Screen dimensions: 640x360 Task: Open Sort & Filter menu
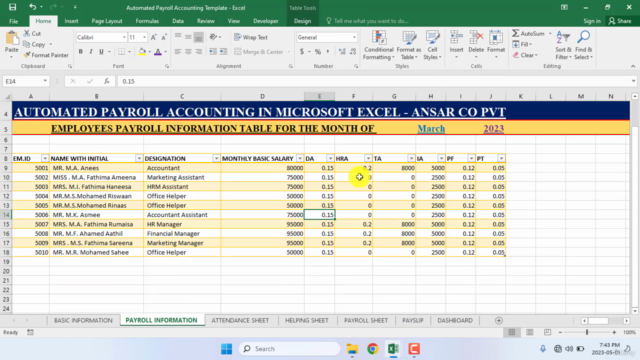coord(563,45)
